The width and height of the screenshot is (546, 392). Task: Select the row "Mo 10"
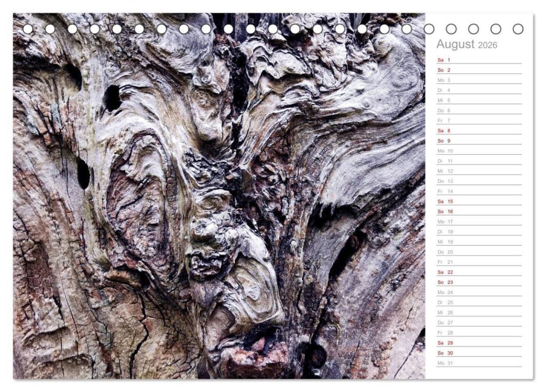point(479,151)
